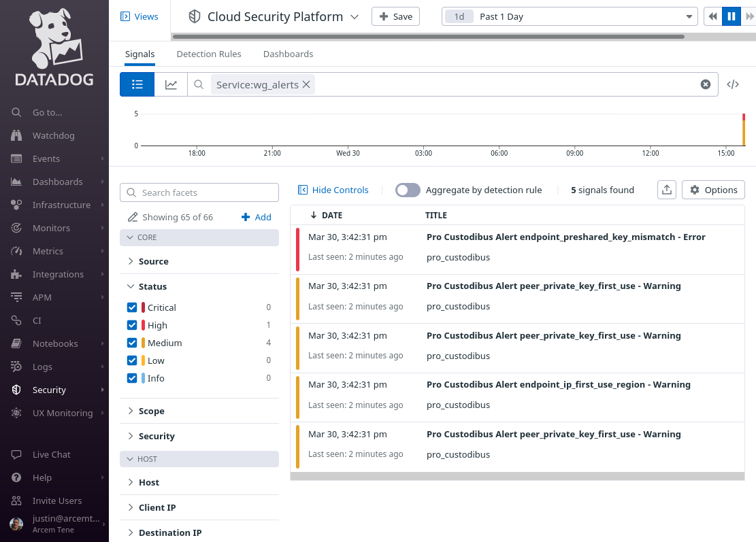Uncheck the Info status checkbox

click(x=132, y=378)
